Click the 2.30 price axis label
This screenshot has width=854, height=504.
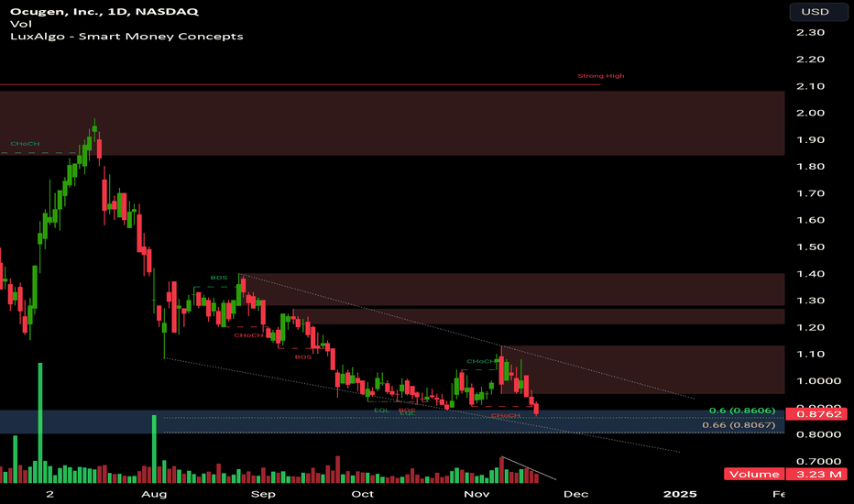coord(810,32)
